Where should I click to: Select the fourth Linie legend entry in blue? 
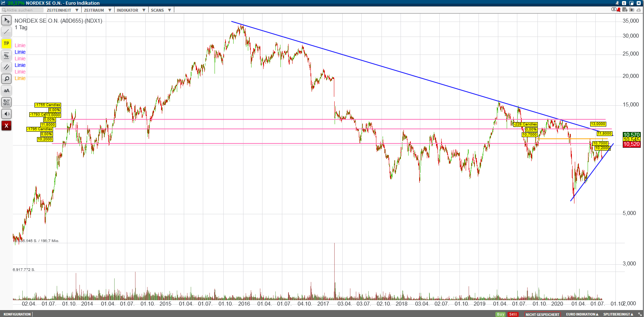20,65
